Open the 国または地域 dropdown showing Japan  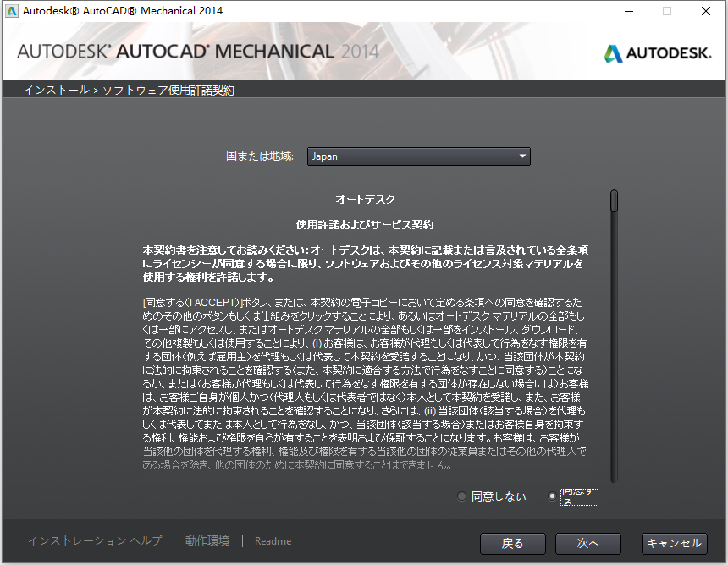point(418,156)
